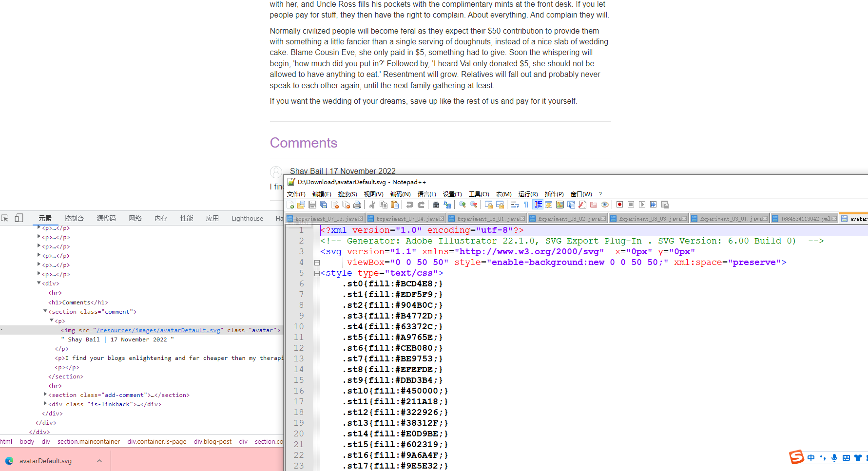Play back the recorded macro icon
Viewport: 868px width, 471px height.
point(642,205)
